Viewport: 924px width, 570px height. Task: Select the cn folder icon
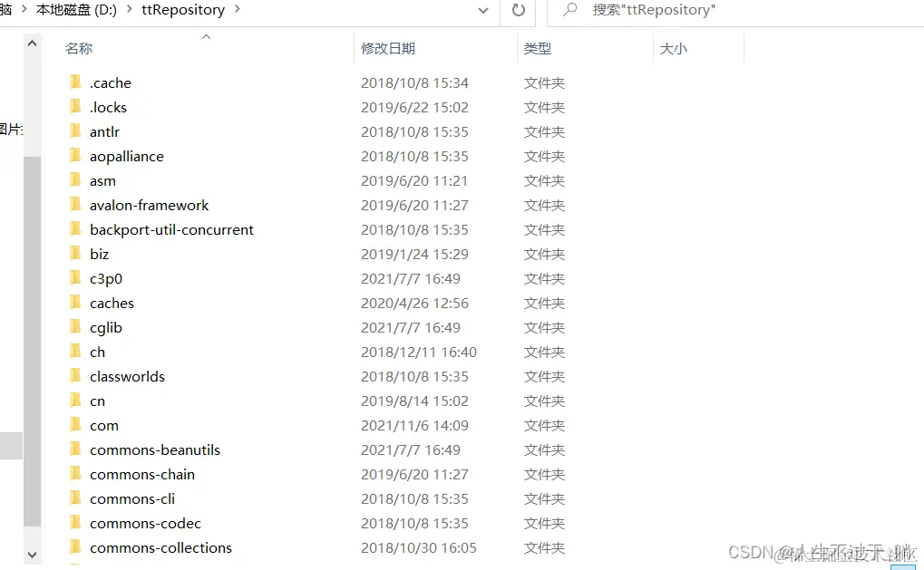click(75, 401)
